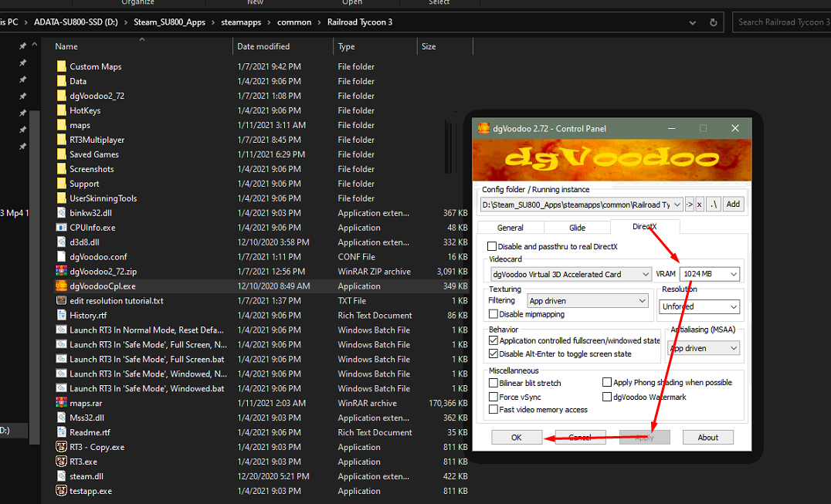Click the Screenshots folder icon
The width and height of the screenshot is (831, 504).
(x=62, y=169)
